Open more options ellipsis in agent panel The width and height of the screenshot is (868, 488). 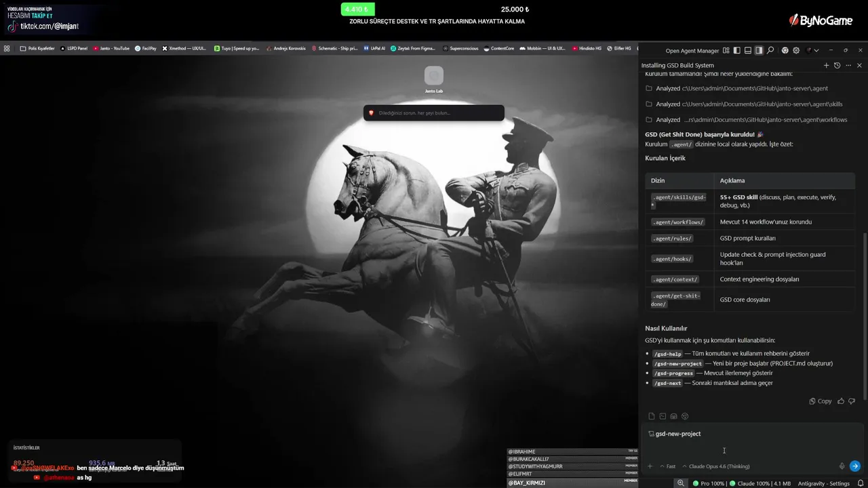[x=848, y=66]
